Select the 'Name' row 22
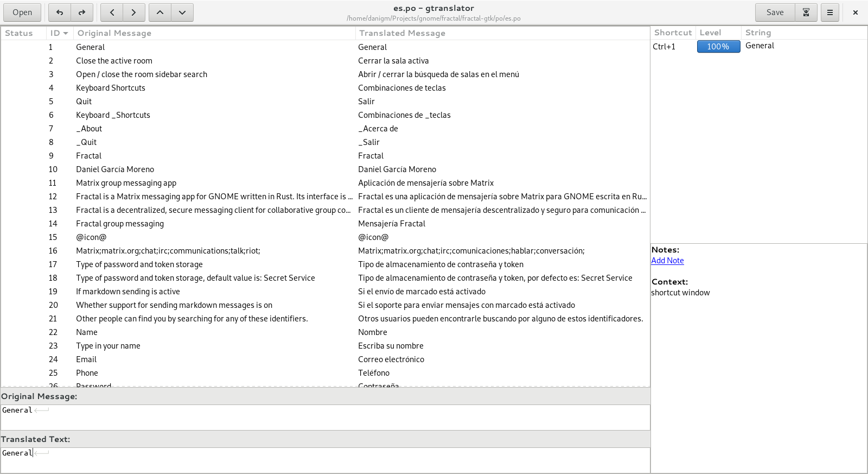 (325, 332)
